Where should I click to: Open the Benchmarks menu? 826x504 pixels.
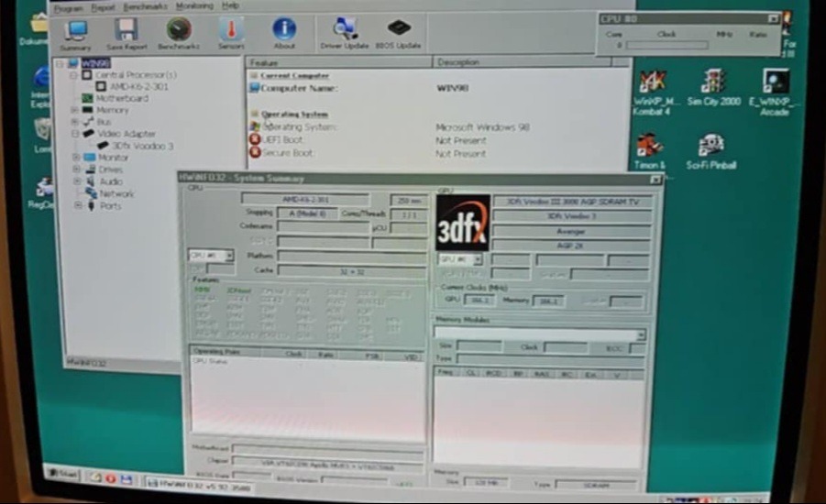pos(145,6)
